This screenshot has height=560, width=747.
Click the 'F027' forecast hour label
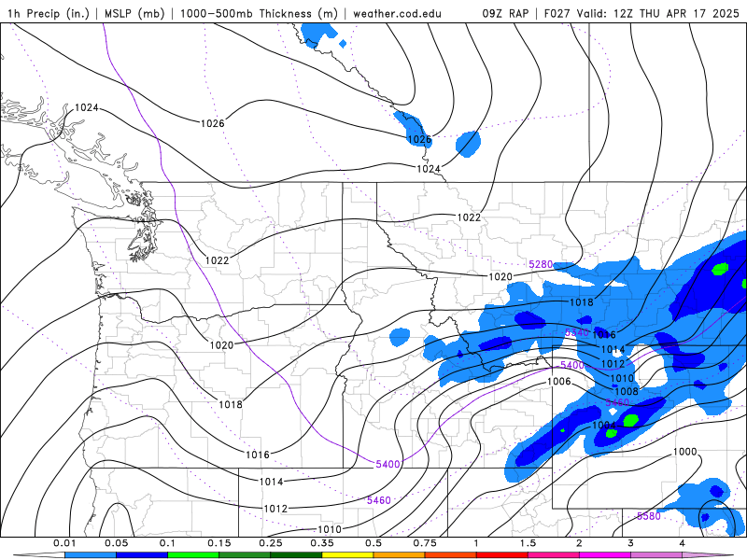click(557, 13)
